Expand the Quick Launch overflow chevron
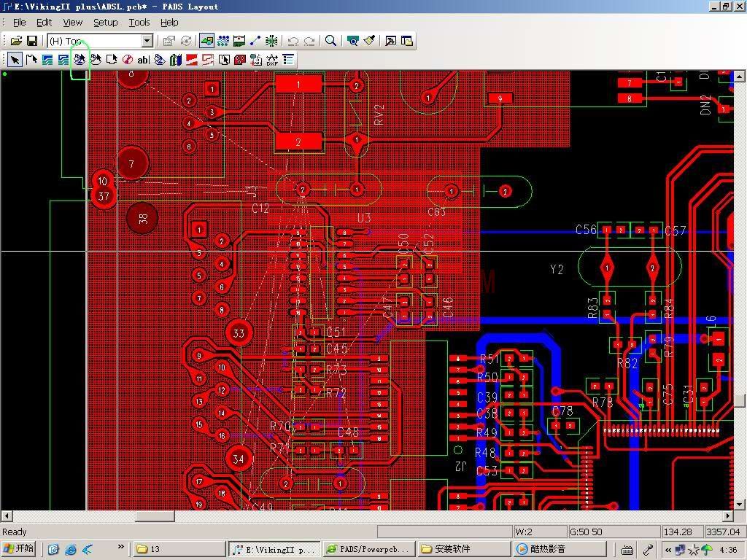The height and width of the screenshot is (560, 747). (x=120, y=546)
